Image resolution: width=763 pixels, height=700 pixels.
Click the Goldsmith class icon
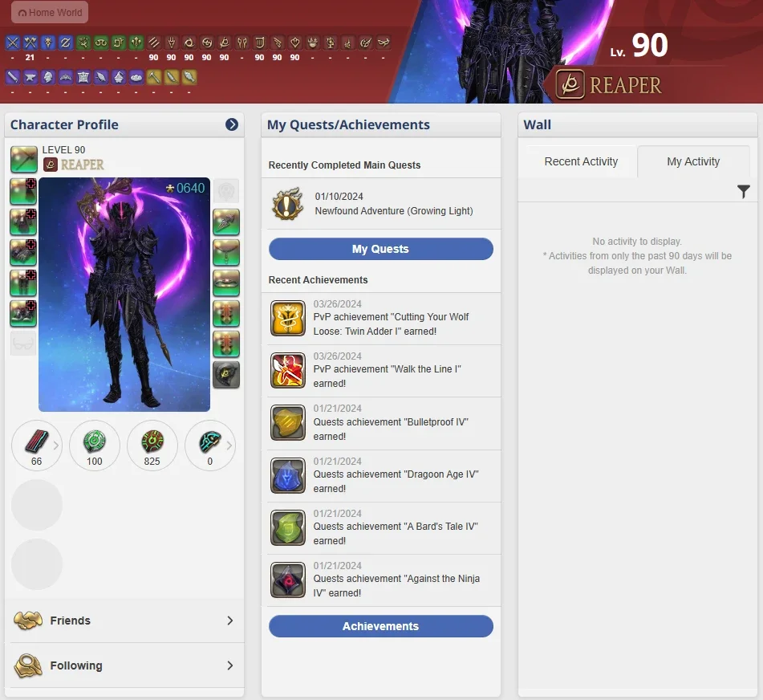65,77
